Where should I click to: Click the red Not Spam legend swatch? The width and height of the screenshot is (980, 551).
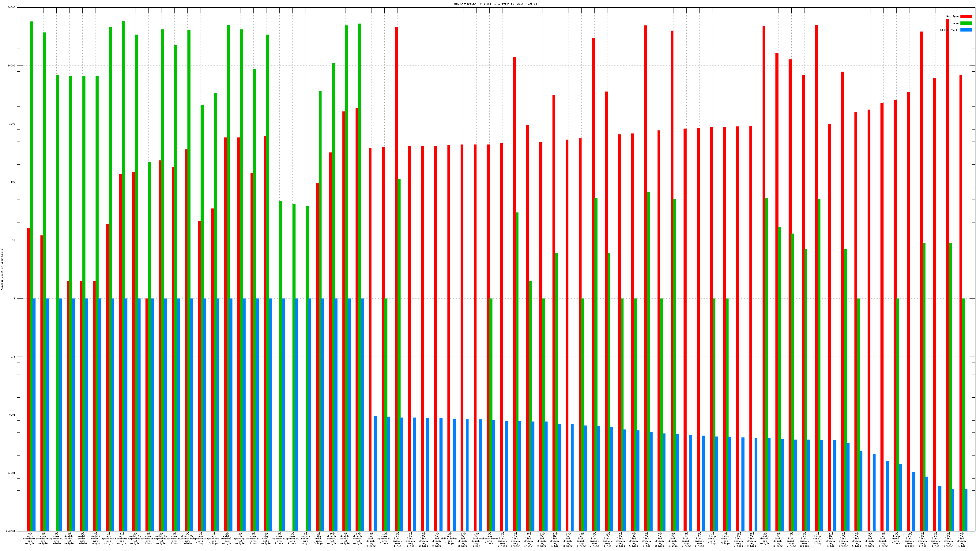pyautogui.click(x=966, y=16)
